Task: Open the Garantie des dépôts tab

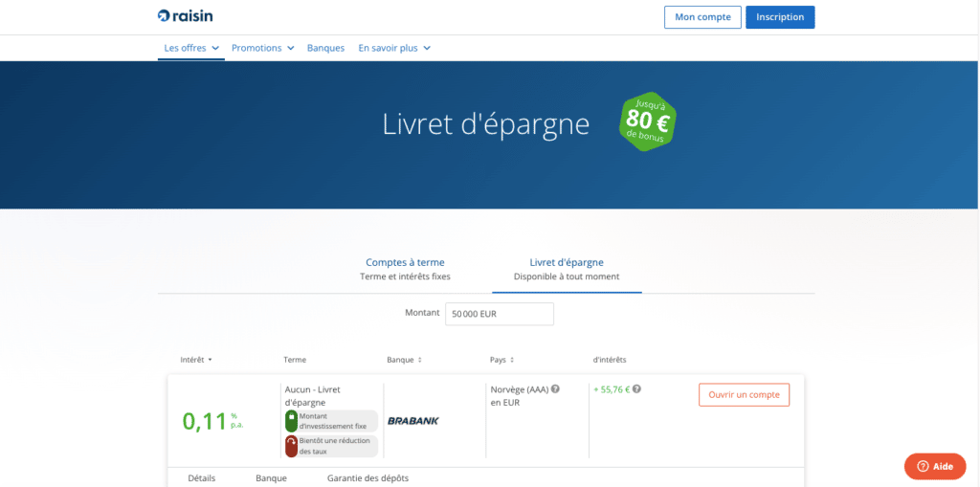Action: click(x=368, y=478)
